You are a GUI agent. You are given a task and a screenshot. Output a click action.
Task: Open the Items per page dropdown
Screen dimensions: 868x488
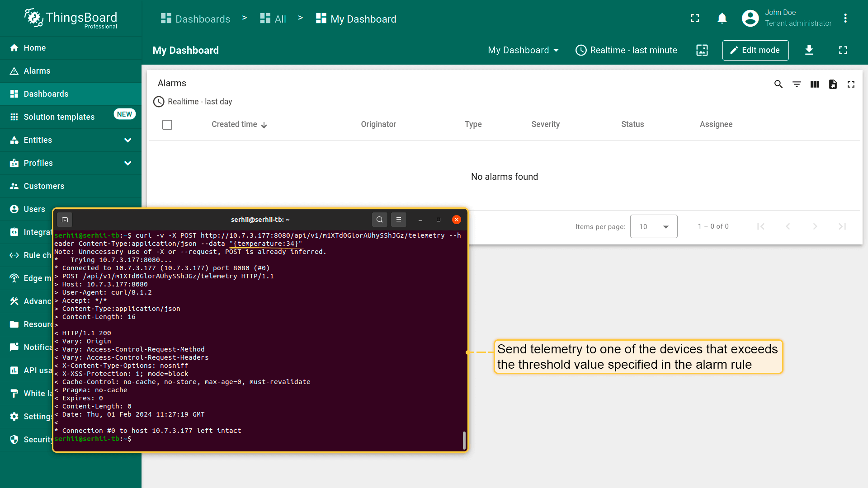654,226
